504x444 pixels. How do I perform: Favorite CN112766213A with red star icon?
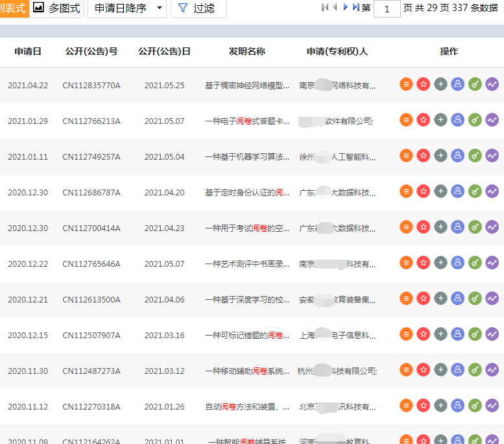point(424,120)
